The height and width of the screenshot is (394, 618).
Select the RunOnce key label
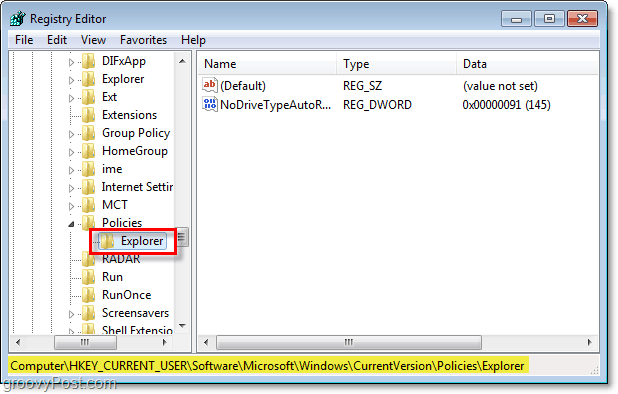point(127,295)
